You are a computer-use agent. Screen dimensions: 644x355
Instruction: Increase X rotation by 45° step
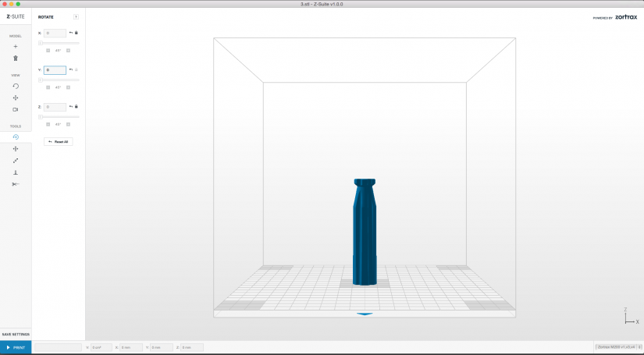pos(68,51)
